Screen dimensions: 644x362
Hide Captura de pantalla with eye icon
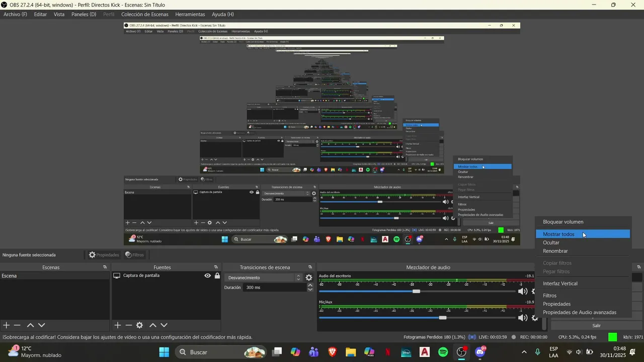pyautogui.click(x=207, y=276)
